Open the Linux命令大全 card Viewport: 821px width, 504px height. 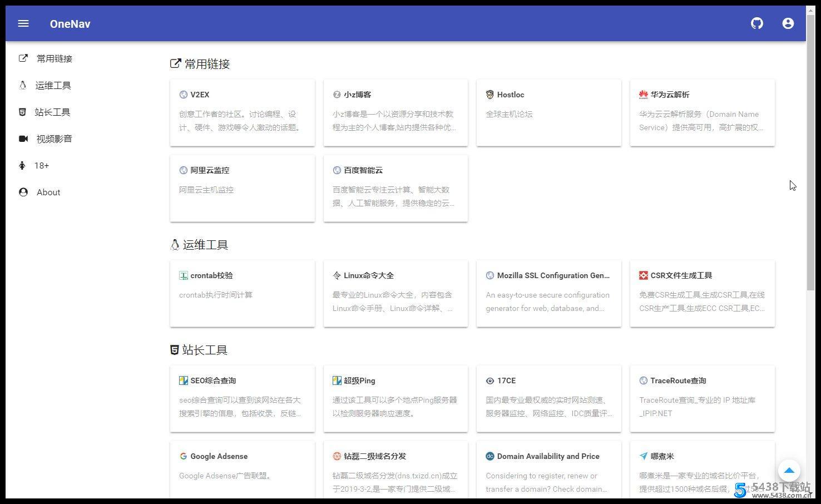tap(395, 293)
